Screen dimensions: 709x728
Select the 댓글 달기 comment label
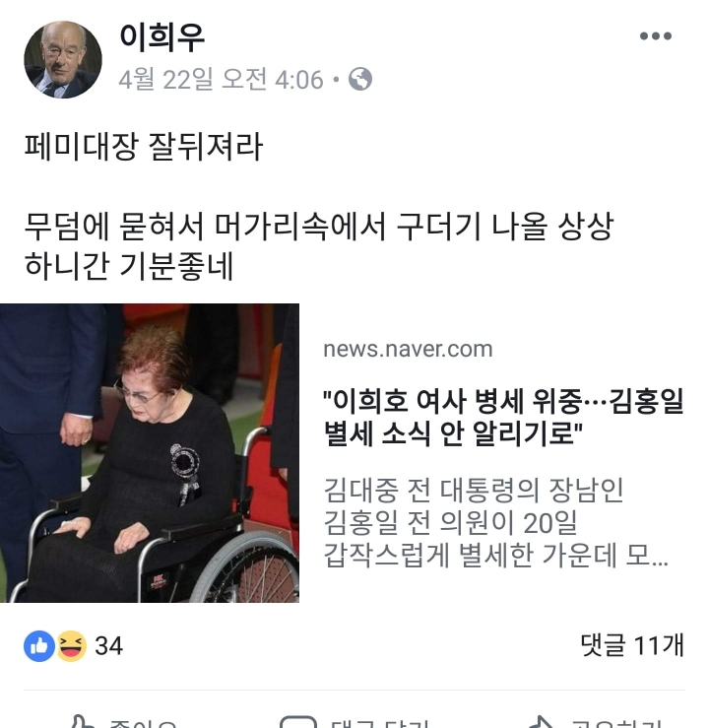pos(379,723)
